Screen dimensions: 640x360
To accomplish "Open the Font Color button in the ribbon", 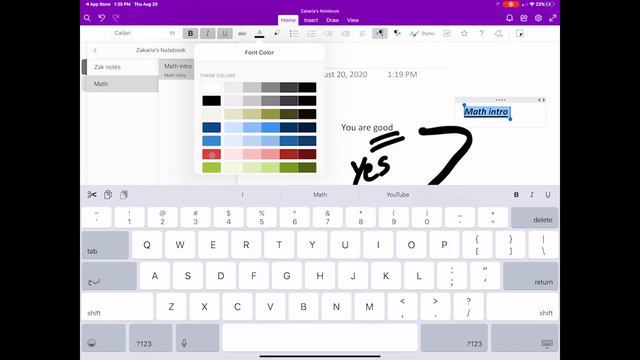I will (x=259, y=33).
